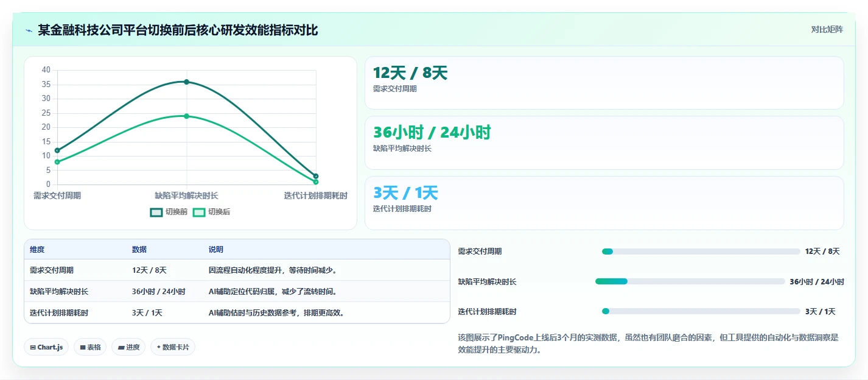Click the 进度 tag
868x380 pixels.
click(128, 347)
